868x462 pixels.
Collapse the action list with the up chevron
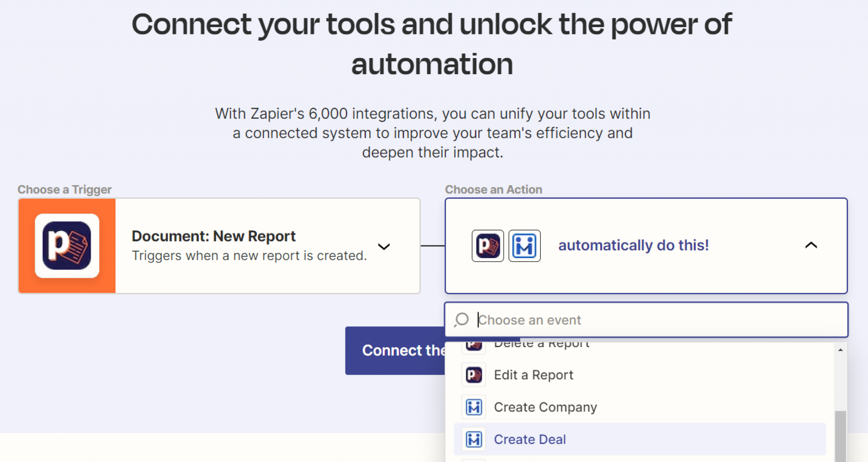coord(811,245)
